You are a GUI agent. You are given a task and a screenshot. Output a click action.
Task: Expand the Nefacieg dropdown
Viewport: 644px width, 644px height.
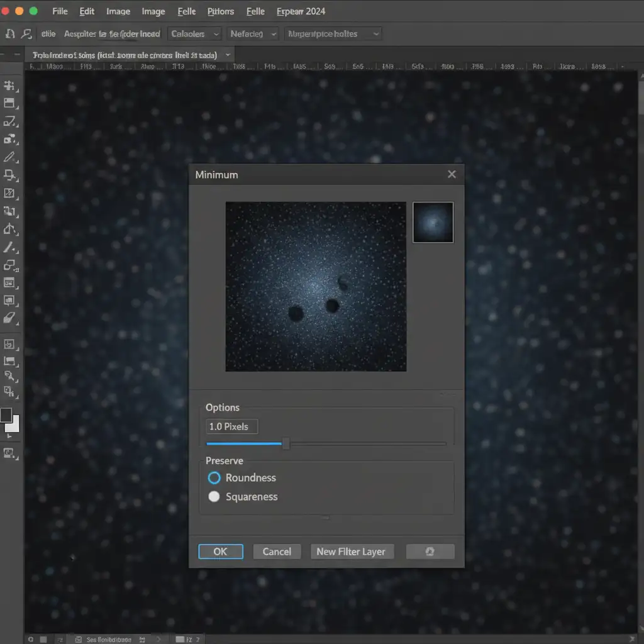click(253, 34)
